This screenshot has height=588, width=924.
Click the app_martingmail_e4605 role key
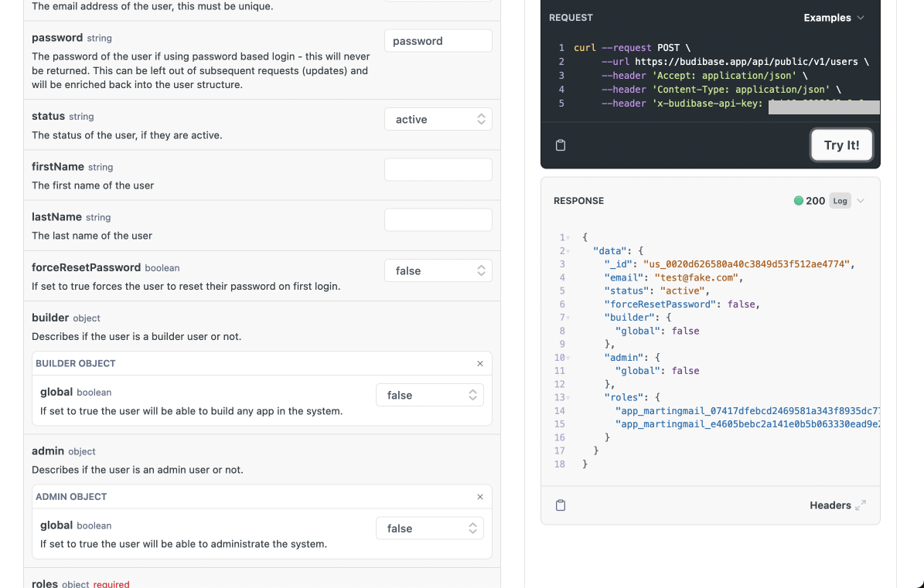click(747, 423)
